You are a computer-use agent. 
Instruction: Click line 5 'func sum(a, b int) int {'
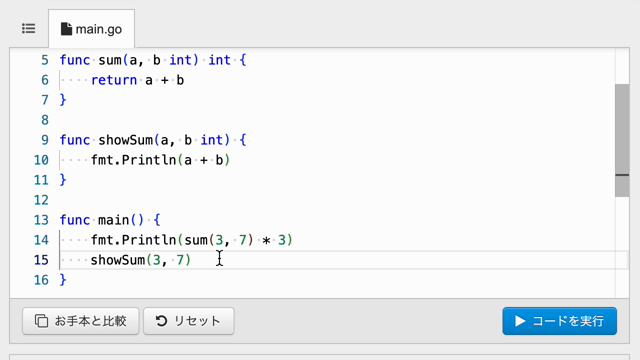[x=153, y=60]
